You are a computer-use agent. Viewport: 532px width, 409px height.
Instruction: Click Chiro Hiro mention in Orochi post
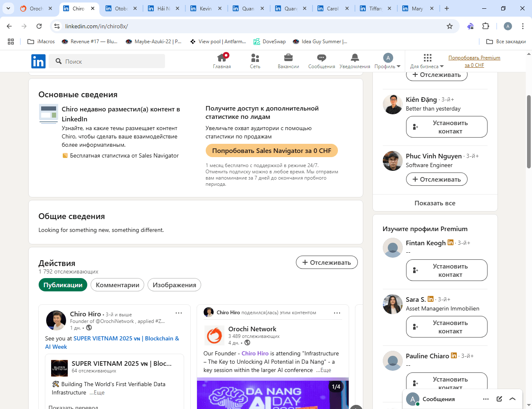255,353
